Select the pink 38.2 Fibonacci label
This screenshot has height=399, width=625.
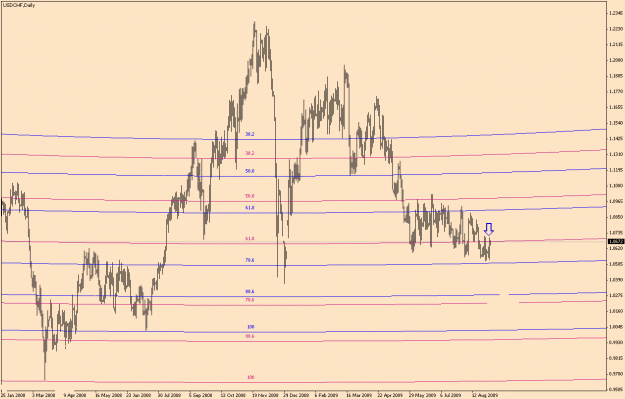[250, 153]
